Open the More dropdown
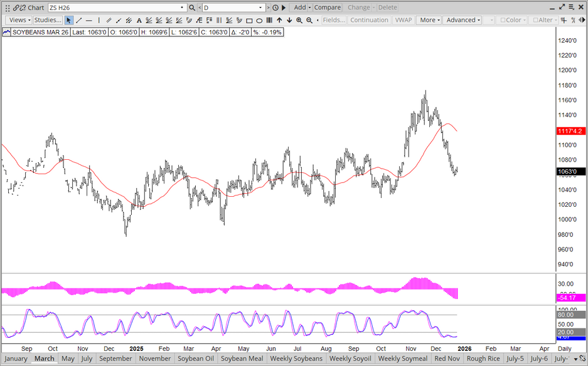 point(429,20)
